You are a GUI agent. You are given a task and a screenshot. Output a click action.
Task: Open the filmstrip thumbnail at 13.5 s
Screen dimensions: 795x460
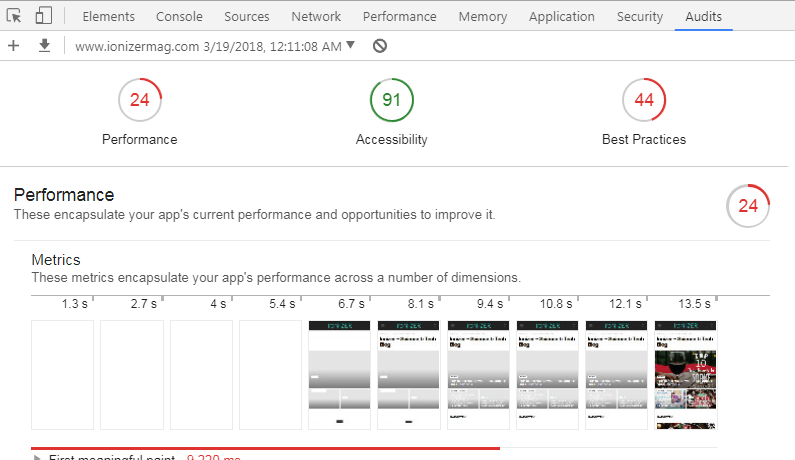coord(685,375)
